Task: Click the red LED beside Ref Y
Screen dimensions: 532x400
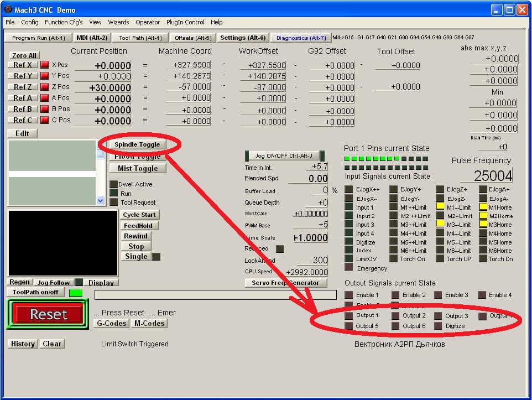Action: [44, 75]
